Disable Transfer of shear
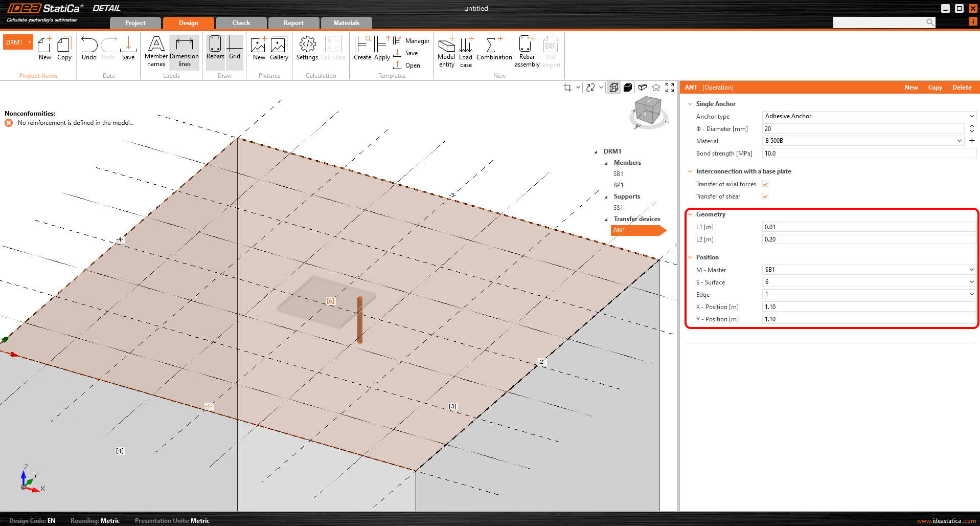This screenshot has width=980, height=526. point(765,196)
